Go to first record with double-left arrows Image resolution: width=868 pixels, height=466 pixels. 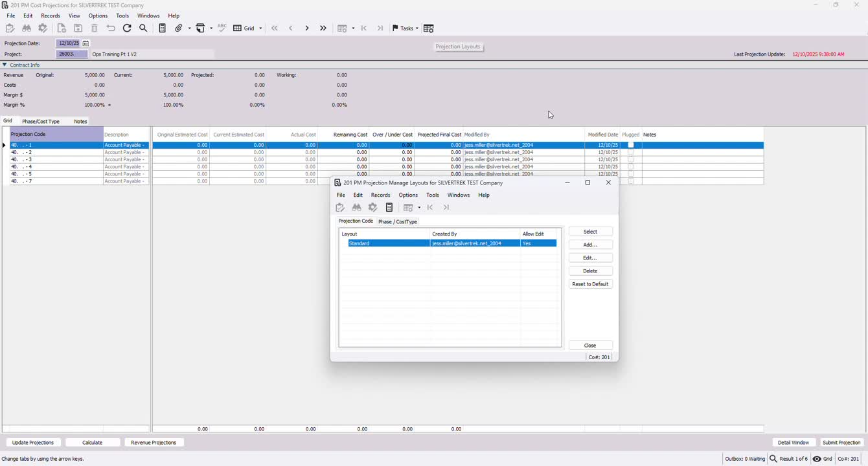[275, 28]
